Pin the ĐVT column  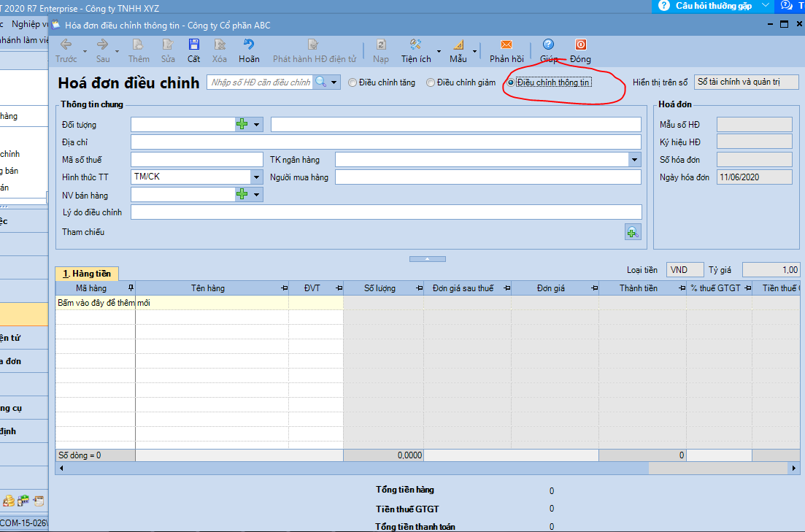point(339,288)
